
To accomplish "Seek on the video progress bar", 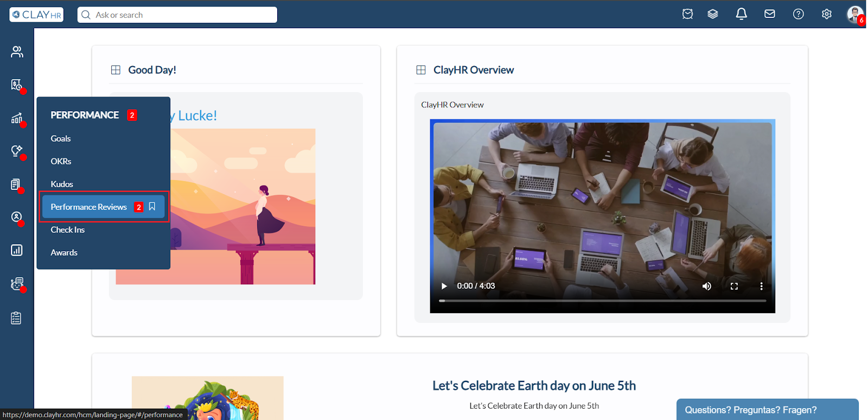I will click(602, 301).
